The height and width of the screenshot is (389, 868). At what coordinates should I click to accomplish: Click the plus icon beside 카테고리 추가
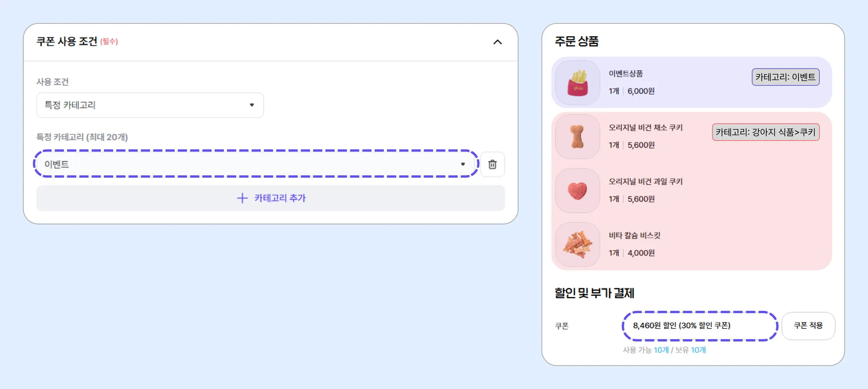pos(242,198)
